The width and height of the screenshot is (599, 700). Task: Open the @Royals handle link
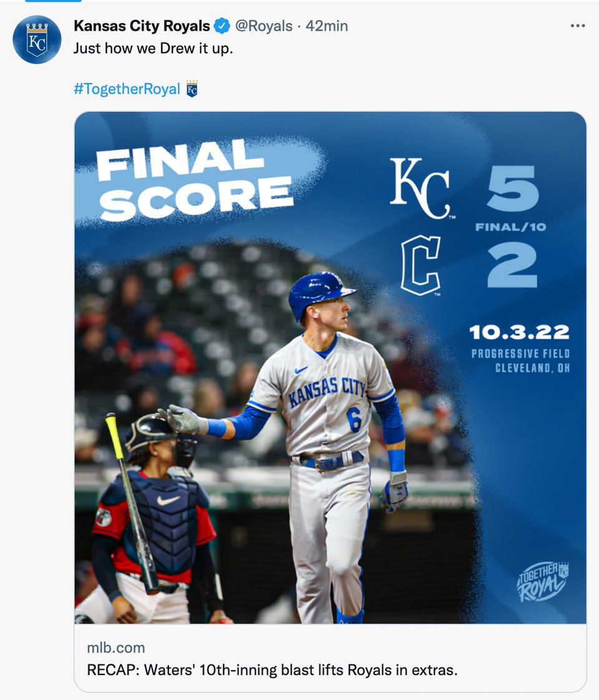click(x=263, y=26)
